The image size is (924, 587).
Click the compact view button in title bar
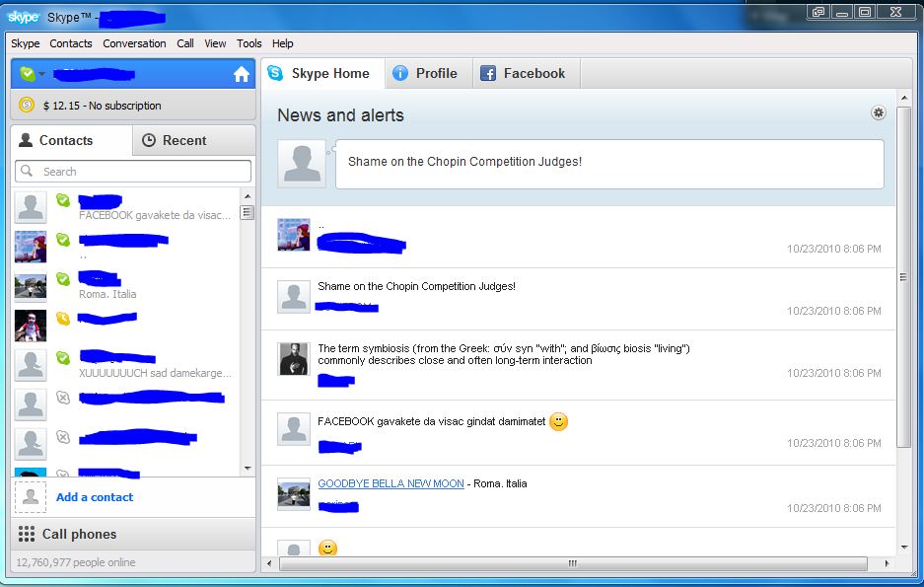(818, 12)
